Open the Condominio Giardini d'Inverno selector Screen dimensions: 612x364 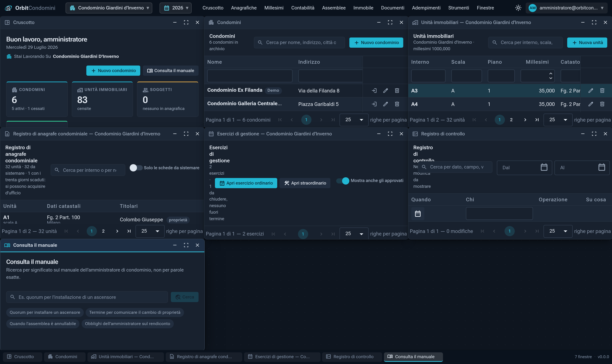point(109,8)
